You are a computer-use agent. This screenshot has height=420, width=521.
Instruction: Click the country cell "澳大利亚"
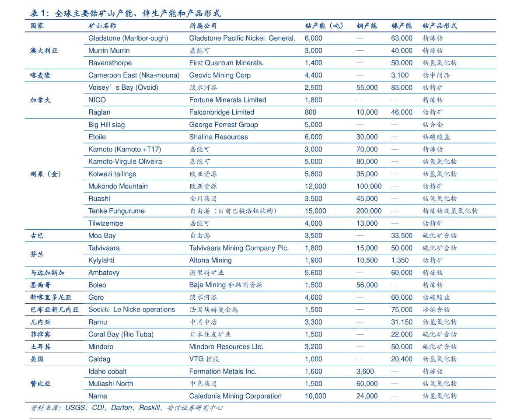click(44, 50)
